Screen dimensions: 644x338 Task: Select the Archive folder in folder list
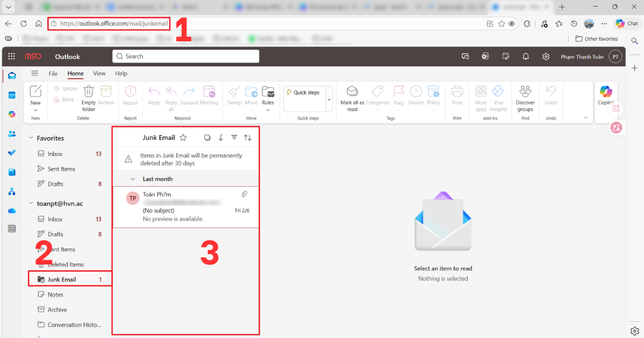click(57, 310)
